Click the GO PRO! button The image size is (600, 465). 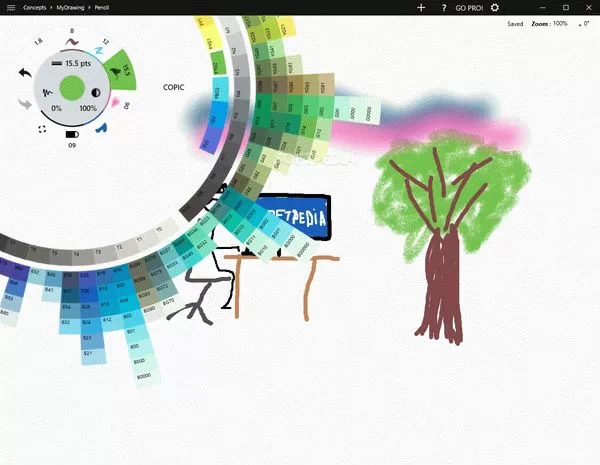[469, 8]
